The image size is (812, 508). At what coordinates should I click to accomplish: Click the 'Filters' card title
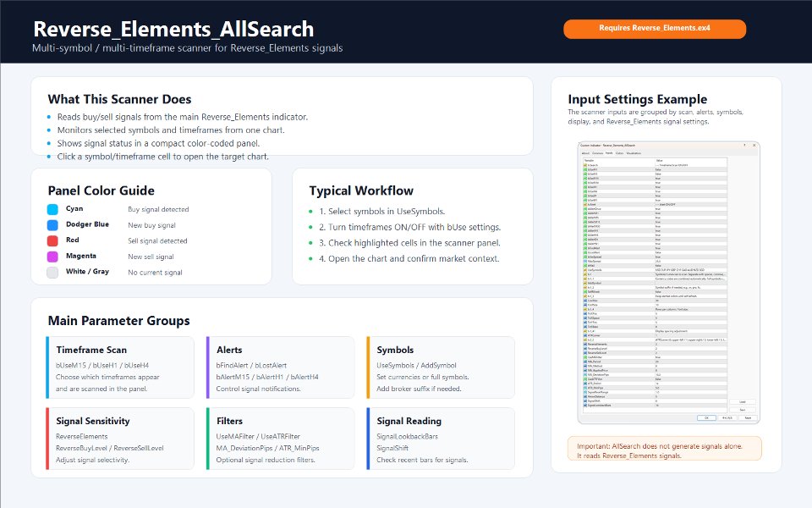229,421
